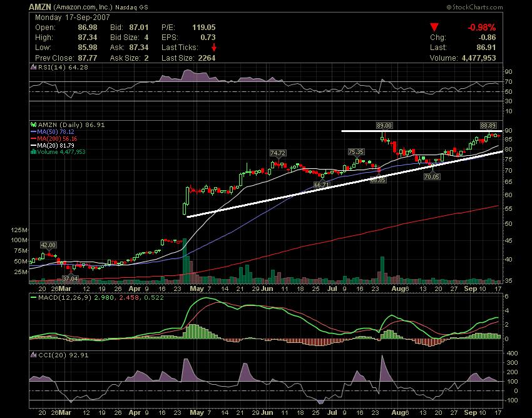Click the 74.72 price label

coord(278,153)
